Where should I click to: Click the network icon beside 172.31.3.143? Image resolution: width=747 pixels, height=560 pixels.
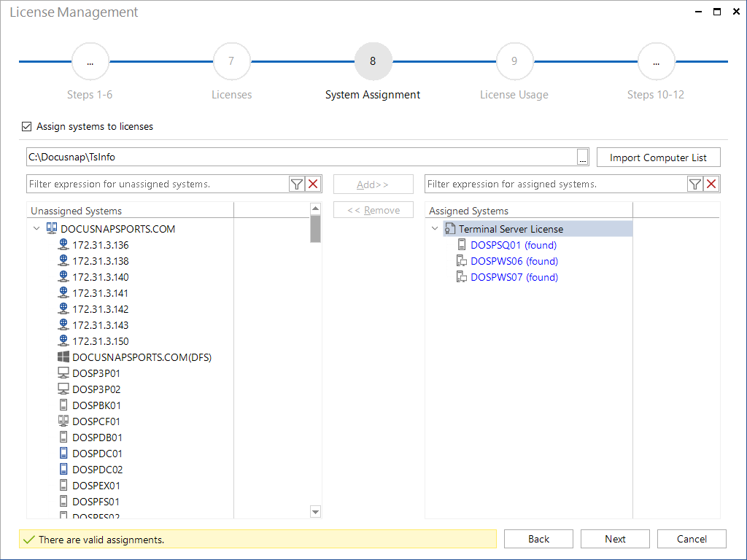coord(63,324)
